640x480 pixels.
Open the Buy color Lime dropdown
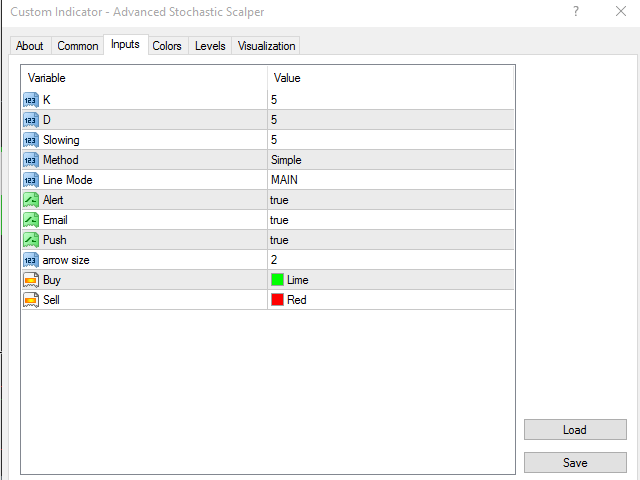[390, 280]
